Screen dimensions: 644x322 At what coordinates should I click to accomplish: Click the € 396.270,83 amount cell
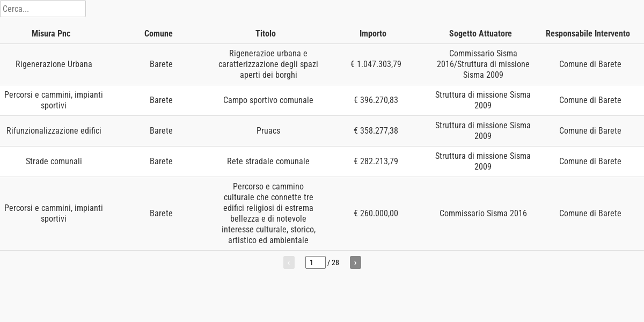click(376, 100)
